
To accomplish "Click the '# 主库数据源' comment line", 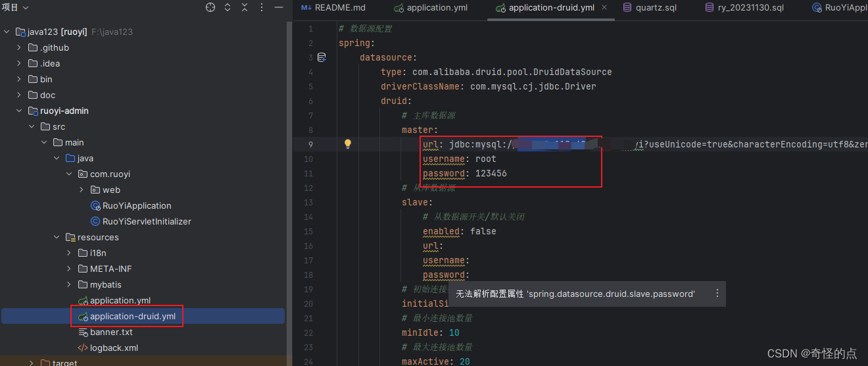I will click(429, 115).
